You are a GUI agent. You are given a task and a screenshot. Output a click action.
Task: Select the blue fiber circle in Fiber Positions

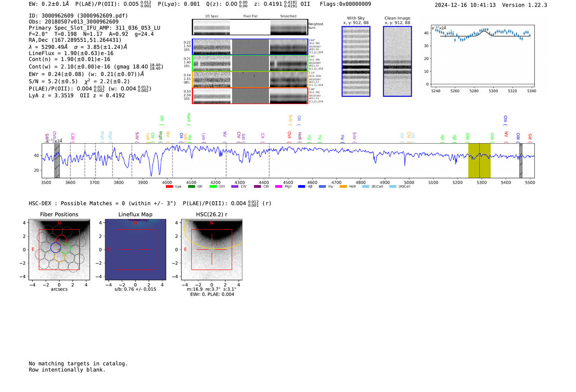click(56, 248)
